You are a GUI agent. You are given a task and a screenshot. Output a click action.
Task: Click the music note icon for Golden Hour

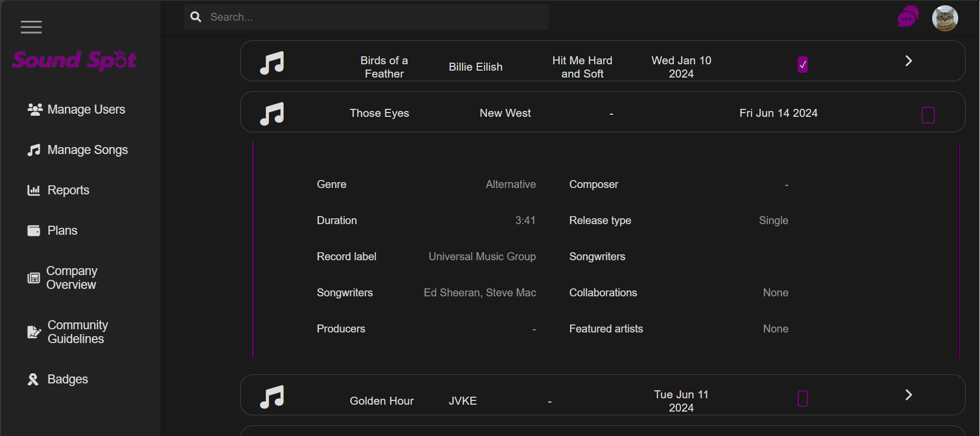click(272, 397)
